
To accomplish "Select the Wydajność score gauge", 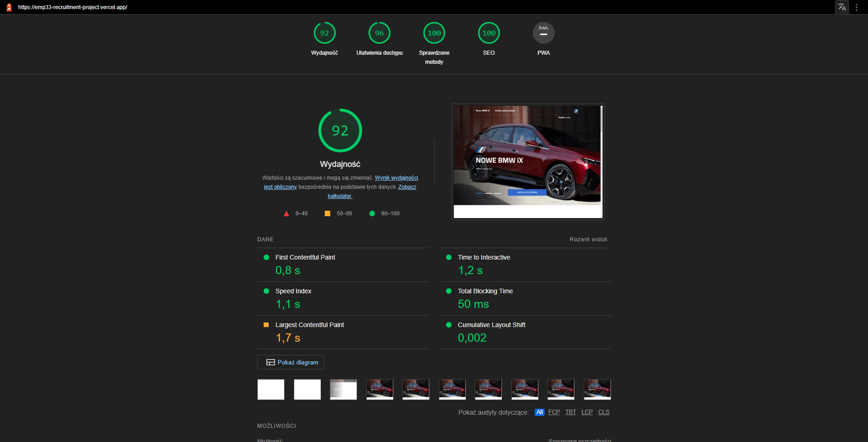I will 324,32.
